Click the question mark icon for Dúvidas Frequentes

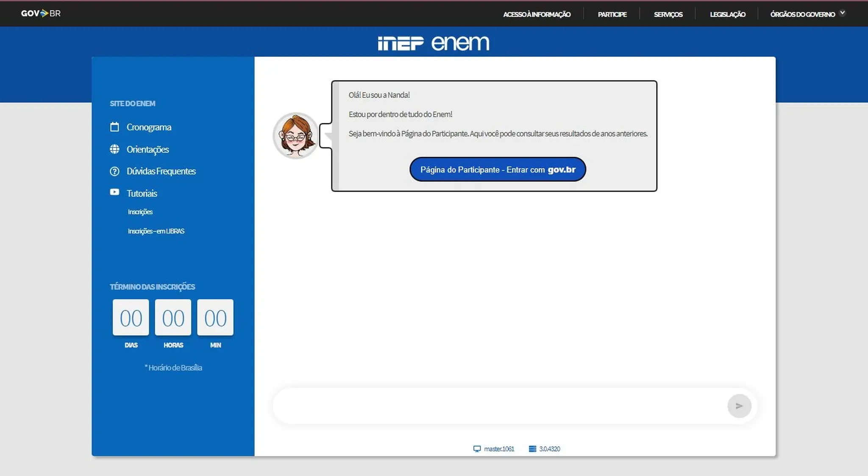(114, 171)
